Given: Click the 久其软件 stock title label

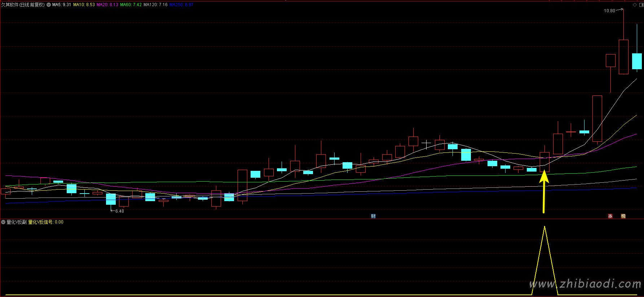Looking at the screenshot, I should tap(23, 5).
